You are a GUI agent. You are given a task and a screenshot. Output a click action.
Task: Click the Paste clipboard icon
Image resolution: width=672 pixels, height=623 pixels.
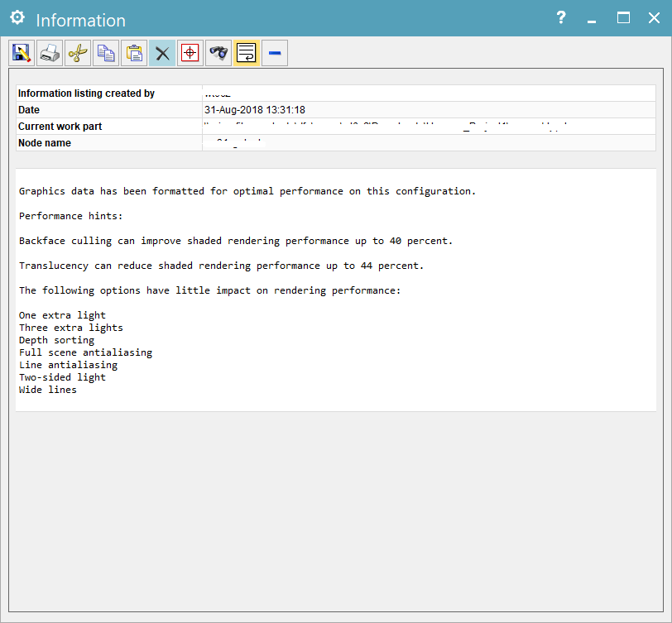point(134,54)
